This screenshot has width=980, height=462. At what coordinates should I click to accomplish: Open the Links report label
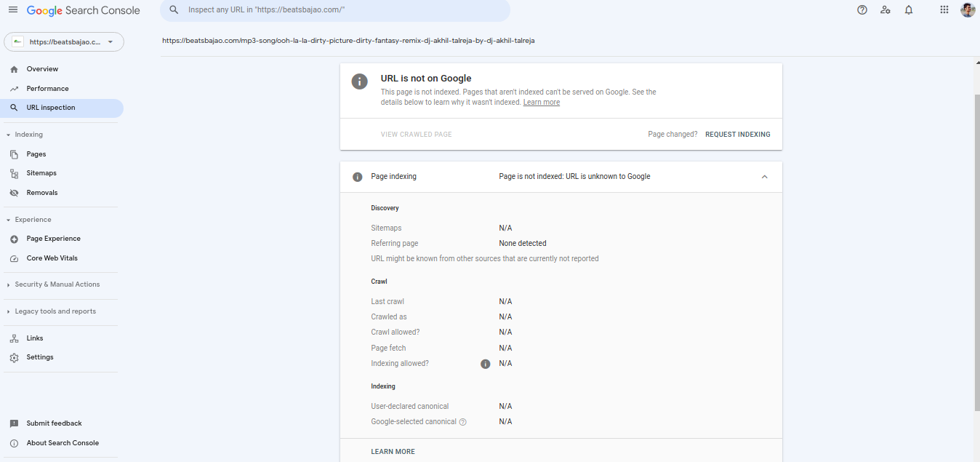pyautogui.click(x=35, y=338)
